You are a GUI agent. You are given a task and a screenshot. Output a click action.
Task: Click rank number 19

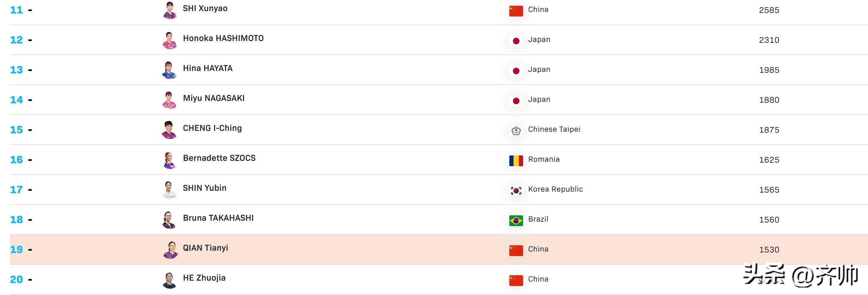click(x=16, y=249)
